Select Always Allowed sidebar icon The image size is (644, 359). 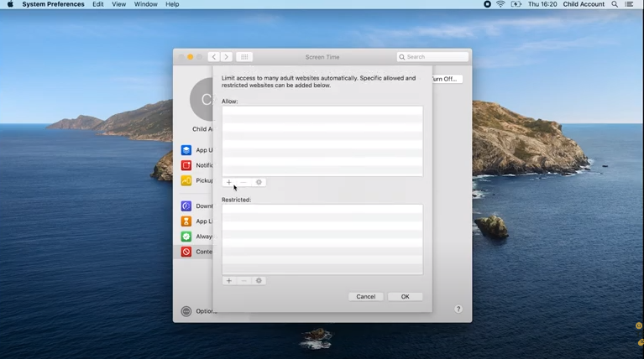click(186, 237)
